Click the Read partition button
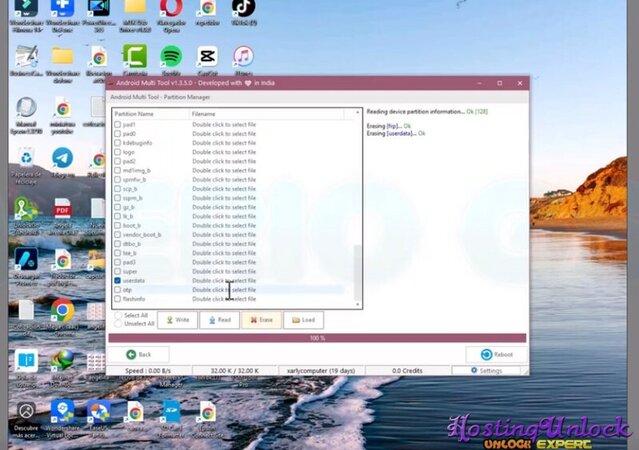This screenshot has height=450, width=639. [x=219, y=320]
